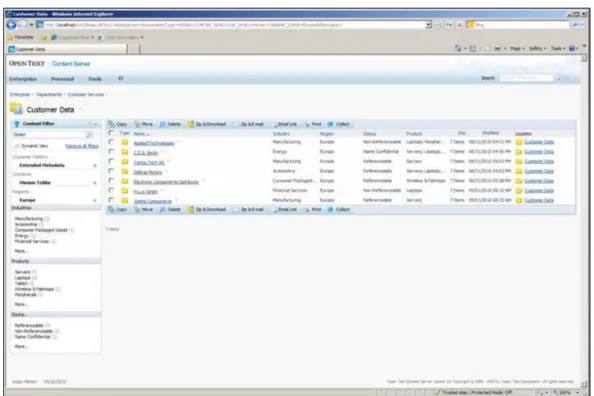Image resolution: width=594 pixels, height=396 pixels.
Task: Click the Customer Data folder icon beside the title
Action: [16, 109]
